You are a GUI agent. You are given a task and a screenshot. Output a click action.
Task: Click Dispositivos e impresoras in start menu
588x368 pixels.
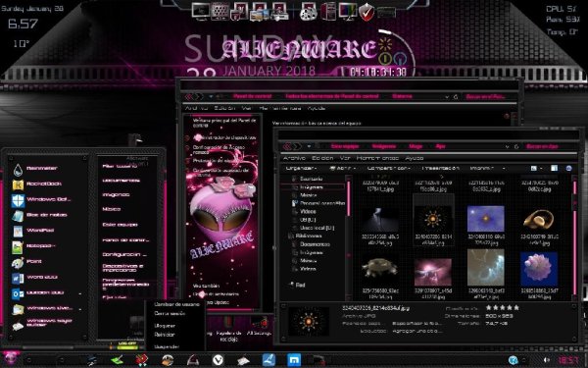click(x=123, y=268)
